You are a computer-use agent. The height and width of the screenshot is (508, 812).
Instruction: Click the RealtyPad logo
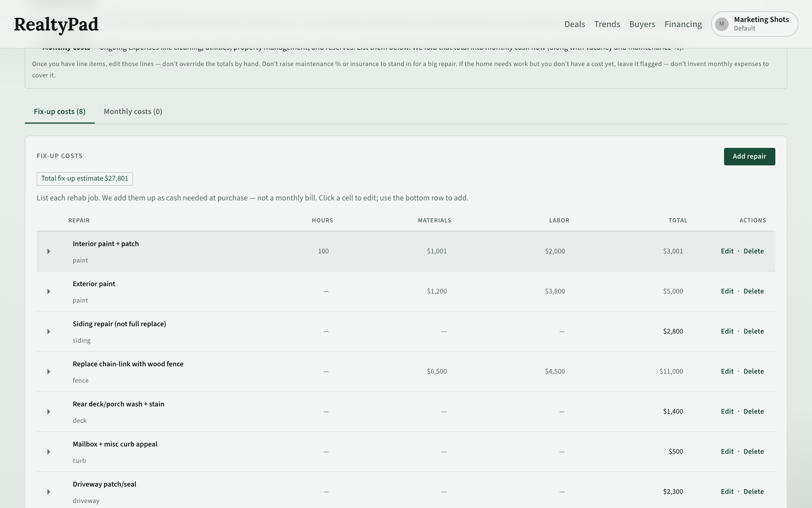pyautogui.click(x=56, y=25)
